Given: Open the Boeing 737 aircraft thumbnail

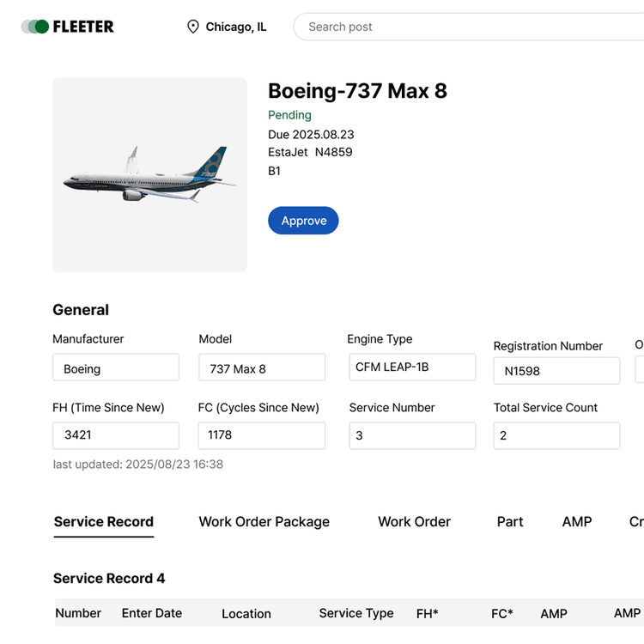Looking at the screenshot, I should click(x=149, y=175).
